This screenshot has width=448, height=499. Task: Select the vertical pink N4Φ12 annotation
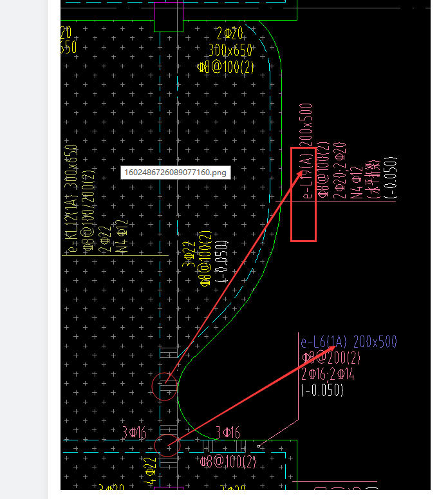click(x=357, y=182)
